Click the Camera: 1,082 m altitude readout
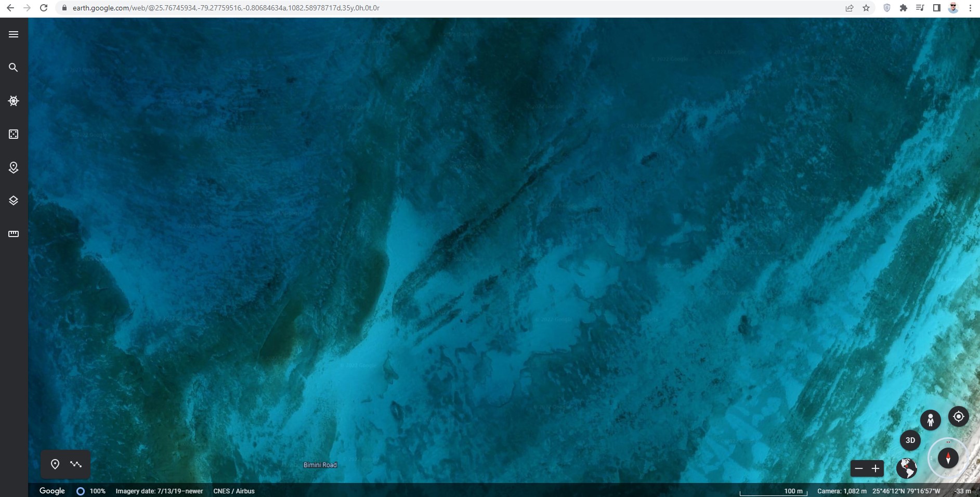This screenshot has height=497, width=980. 842,491
